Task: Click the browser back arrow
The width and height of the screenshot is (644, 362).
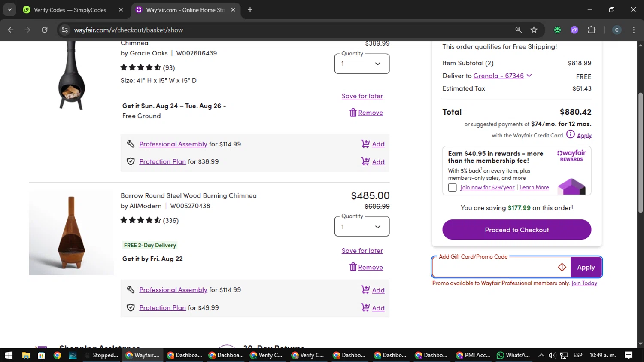Action: coord(11,30)
